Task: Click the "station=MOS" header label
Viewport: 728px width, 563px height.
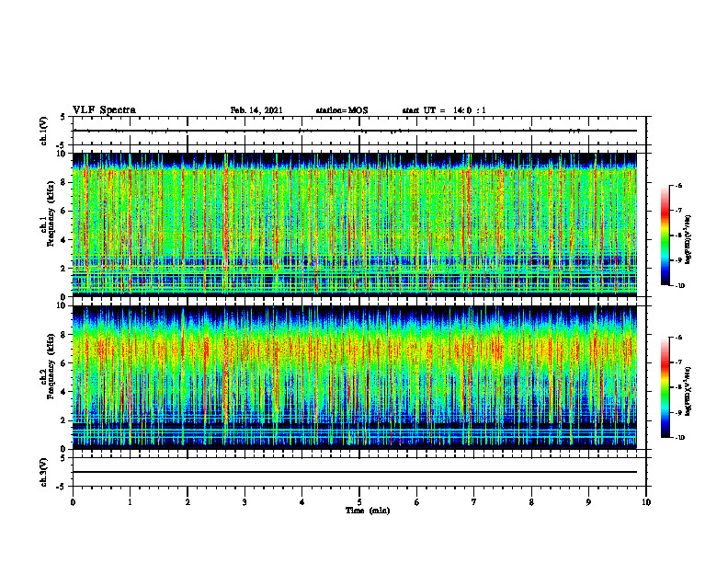Action: (342, 110)
